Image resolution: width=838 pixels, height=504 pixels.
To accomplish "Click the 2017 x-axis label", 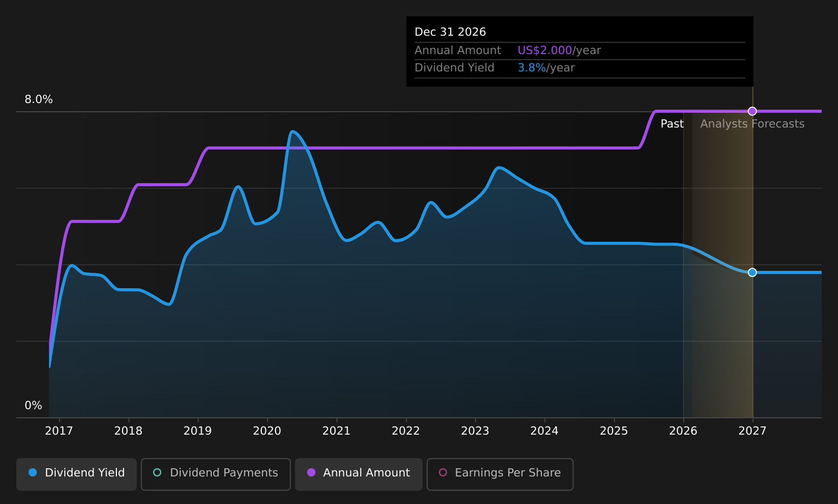I will [x=59, y=431].
